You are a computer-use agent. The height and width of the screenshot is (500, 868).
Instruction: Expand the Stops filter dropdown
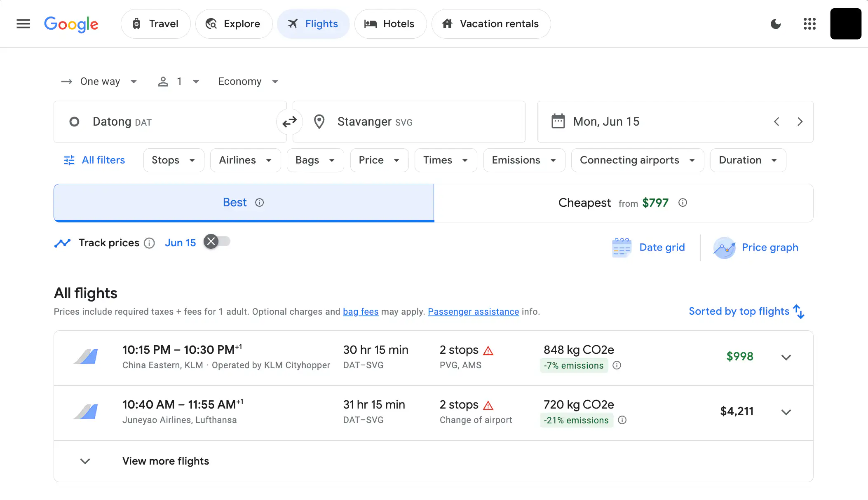pyautogui.click(x=174, y=160)
